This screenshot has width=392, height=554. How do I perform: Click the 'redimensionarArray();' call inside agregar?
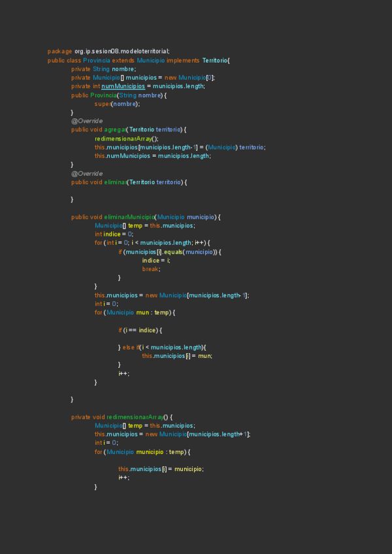127,138
